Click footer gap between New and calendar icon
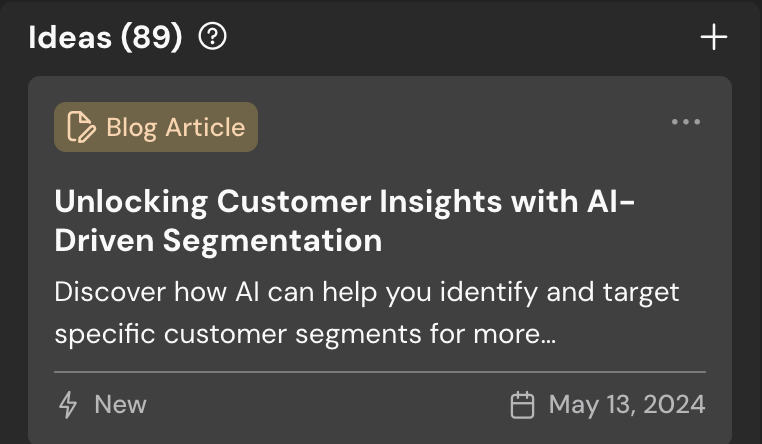The image size is (762, 444). [320, 404]
